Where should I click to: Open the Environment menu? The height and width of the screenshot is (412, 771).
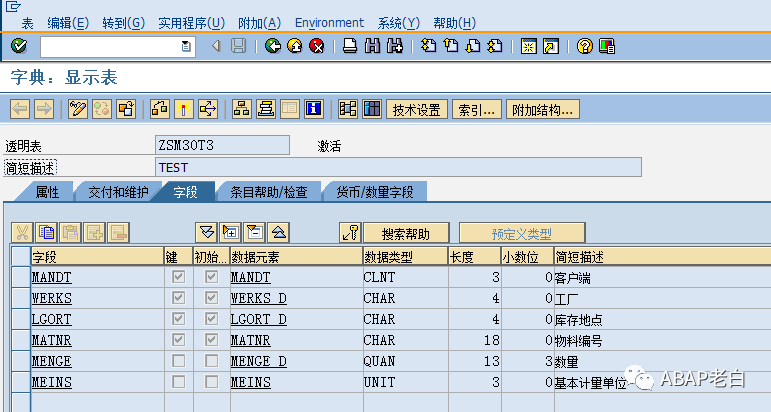[329, 23]
